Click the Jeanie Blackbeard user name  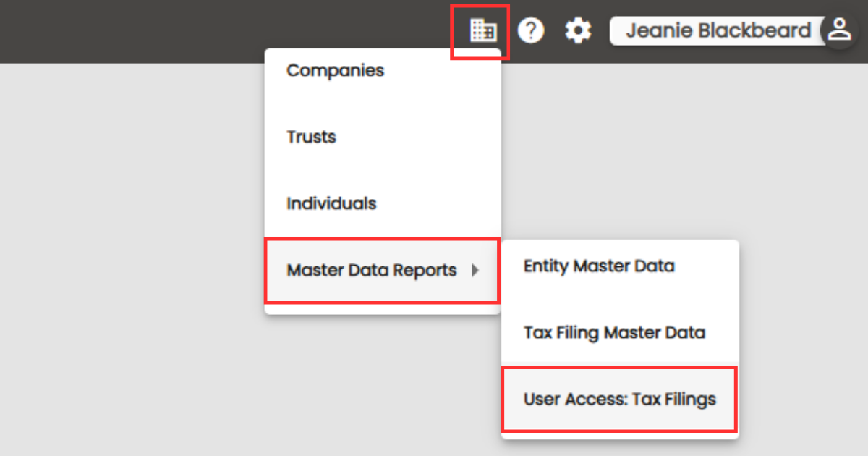tap(718, 31)
